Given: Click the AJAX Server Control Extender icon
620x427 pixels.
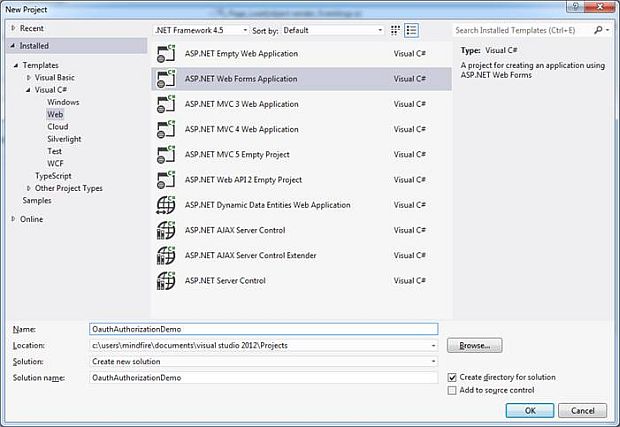Looking at the screenshot, I should pyautogui.click(x=166, y=255).
